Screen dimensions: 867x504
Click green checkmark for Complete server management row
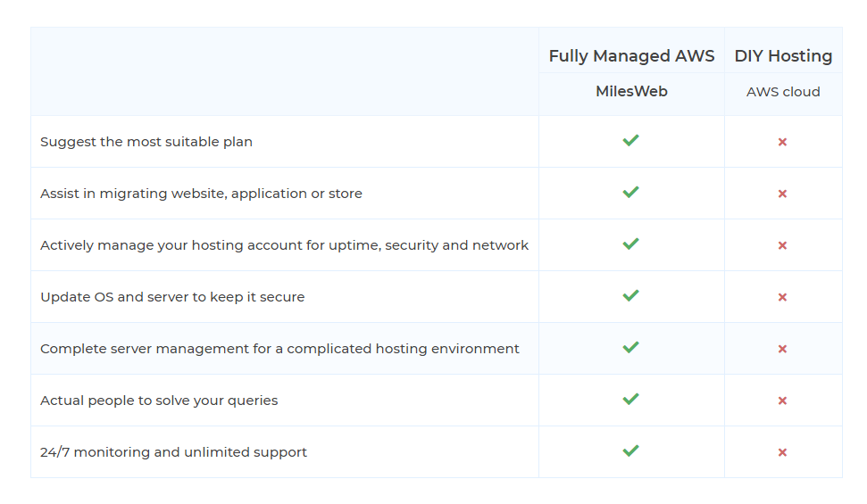click(x=631, y=347)
